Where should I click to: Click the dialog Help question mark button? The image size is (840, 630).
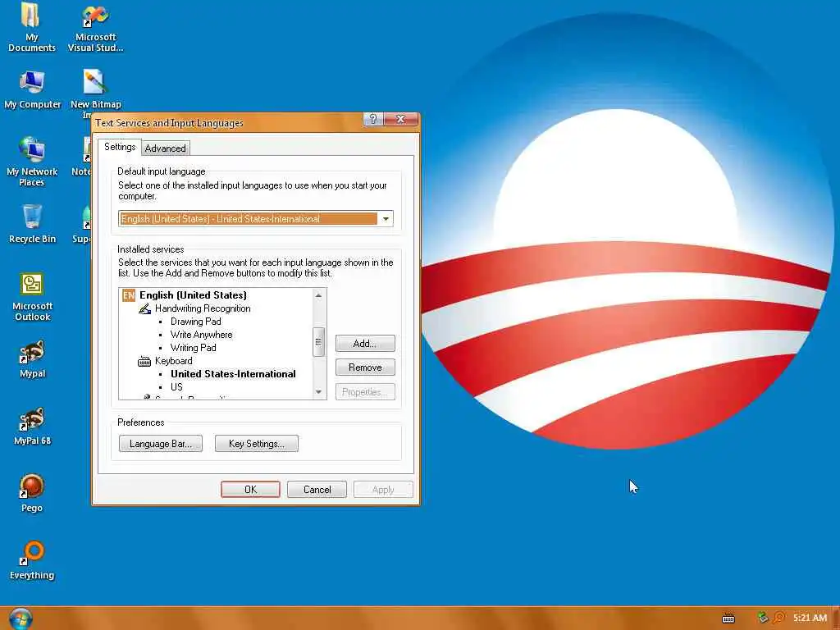click(373, 119)
